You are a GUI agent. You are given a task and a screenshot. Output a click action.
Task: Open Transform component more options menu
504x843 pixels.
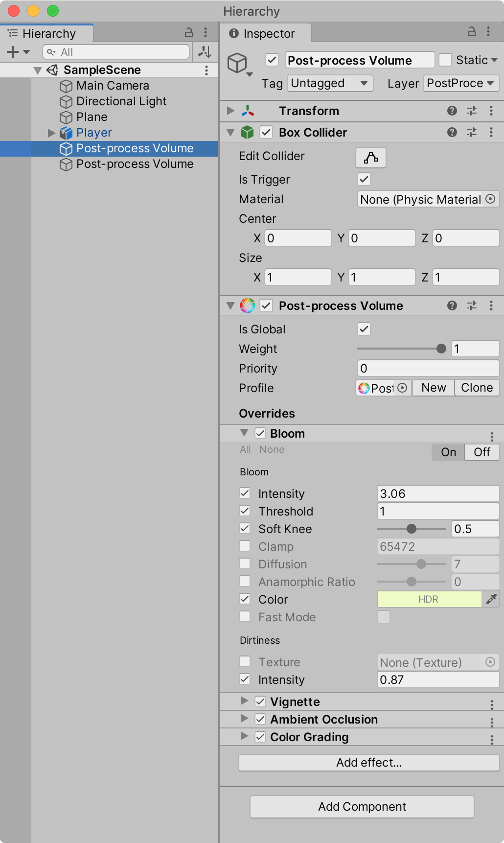tap(491, 111)
